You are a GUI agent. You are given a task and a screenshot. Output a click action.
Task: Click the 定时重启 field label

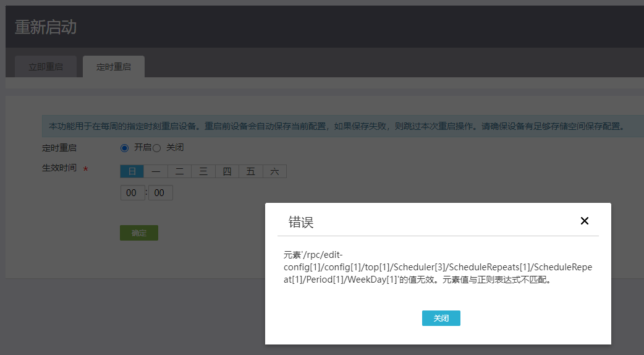59,148
